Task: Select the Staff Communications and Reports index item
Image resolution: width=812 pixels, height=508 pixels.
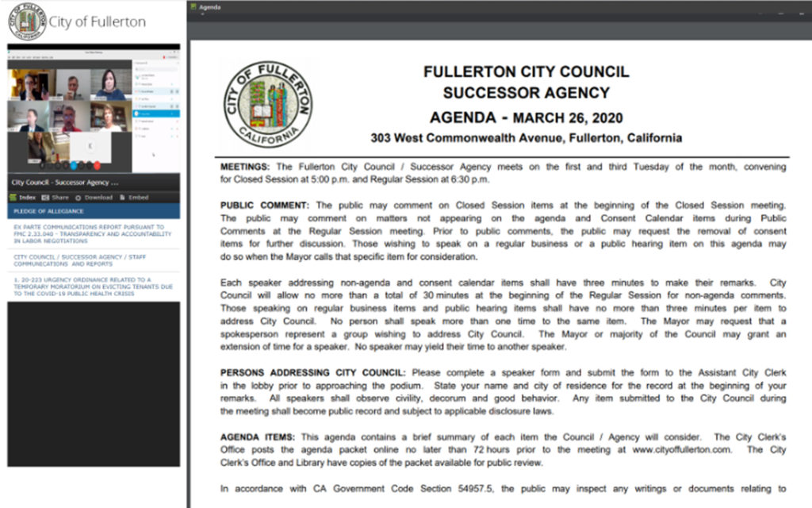Action: [x=94, y=260]
